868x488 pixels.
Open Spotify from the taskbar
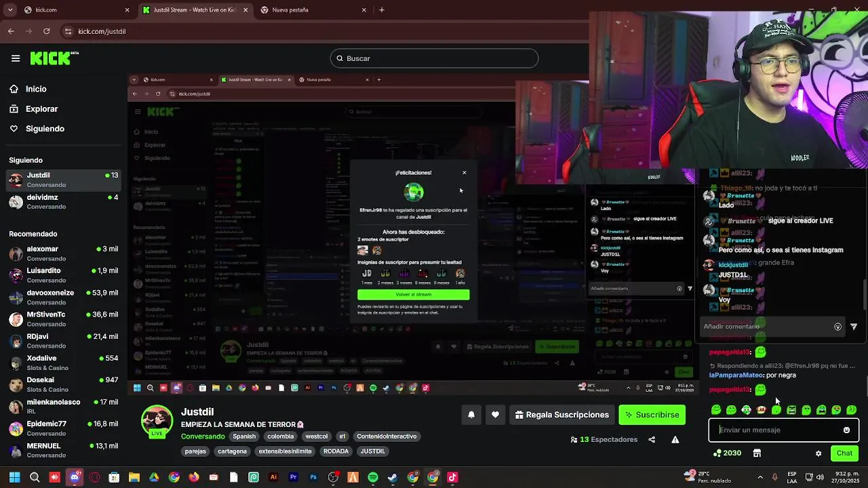(x=373, y=477)
